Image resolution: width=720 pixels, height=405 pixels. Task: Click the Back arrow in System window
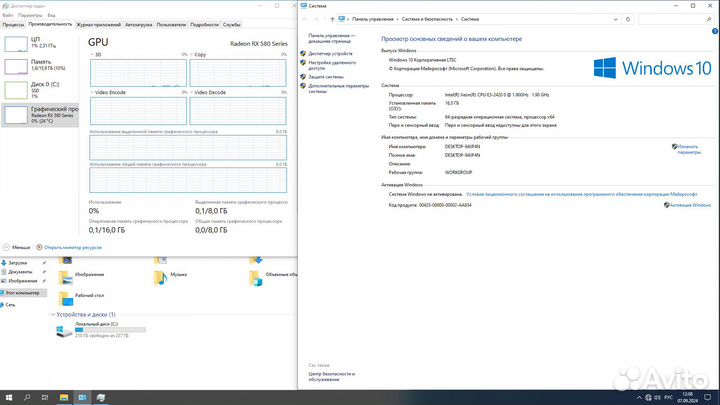pos(305,19)
